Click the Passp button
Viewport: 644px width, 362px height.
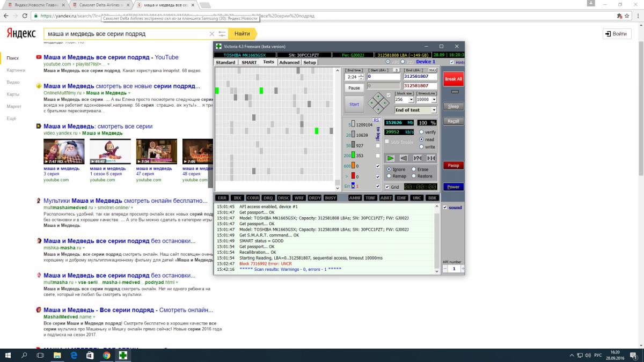tap(453, 165)
